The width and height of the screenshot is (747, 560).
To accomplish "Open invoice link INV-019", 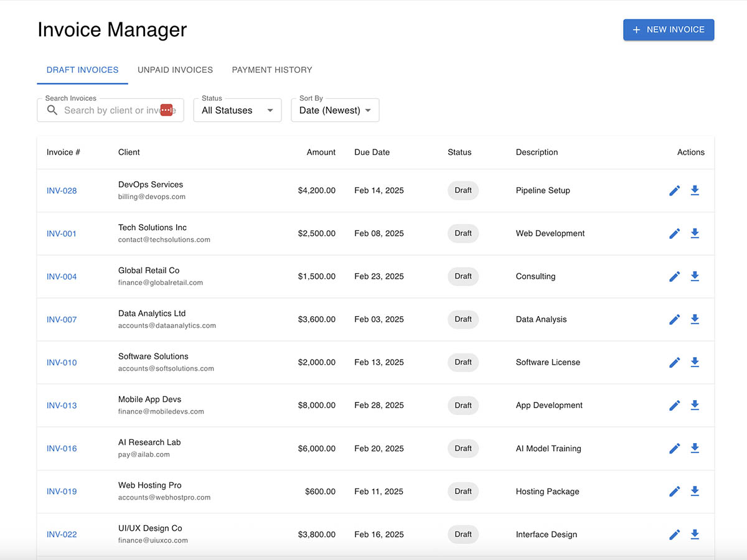I will 62,491.
